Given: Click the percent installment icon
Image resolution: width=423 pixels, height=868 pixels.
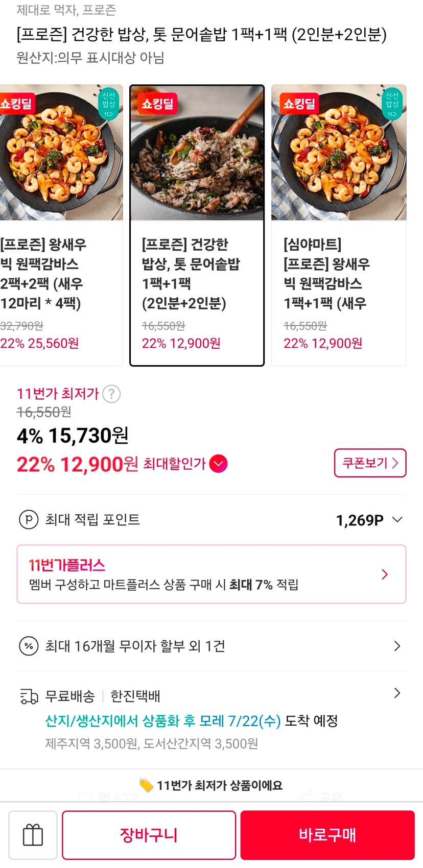Looking at the screenshot, I should [x=29, y=646].
